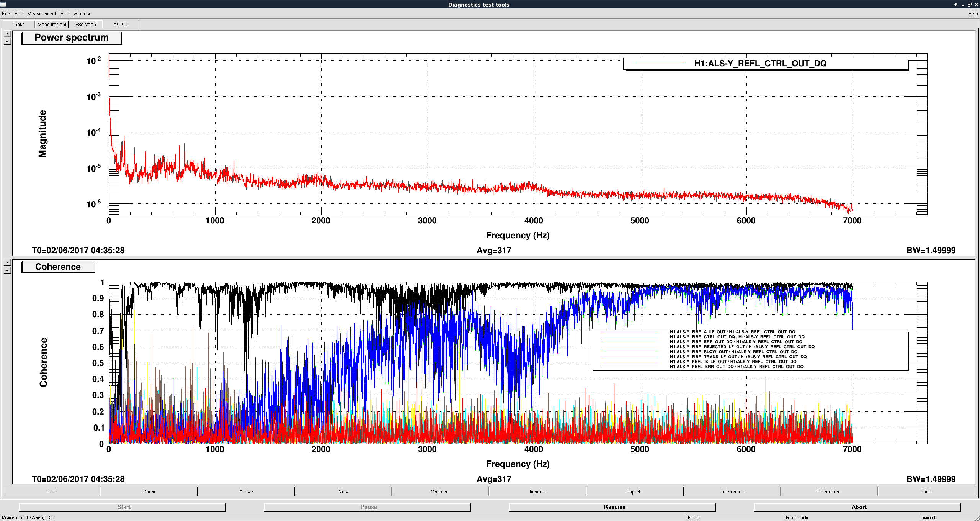The image size is (980, 521).
Task: Resume the paused measurement
Action: (612, 507)
